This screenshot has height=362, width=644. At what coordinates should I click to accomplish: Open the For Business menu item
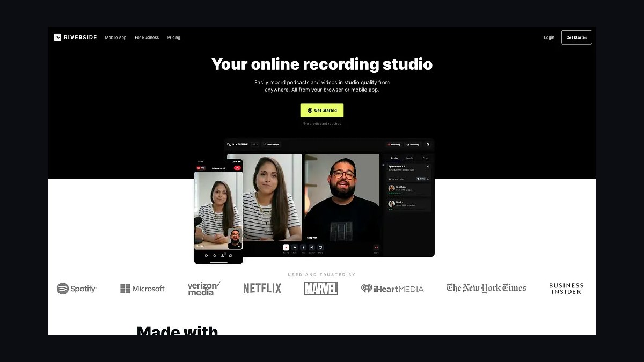point(147,38)
